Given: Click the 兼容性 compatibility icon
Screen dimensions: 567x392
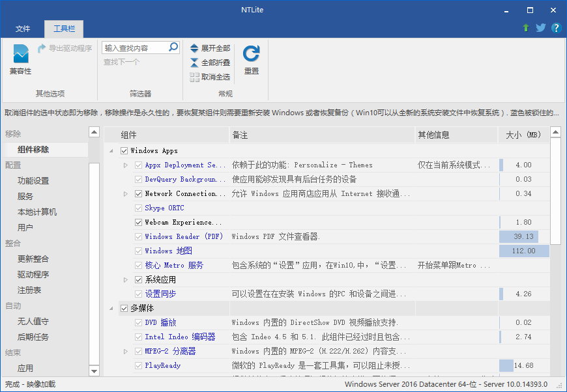Looking at the screenshot, I should pos(20,54).
